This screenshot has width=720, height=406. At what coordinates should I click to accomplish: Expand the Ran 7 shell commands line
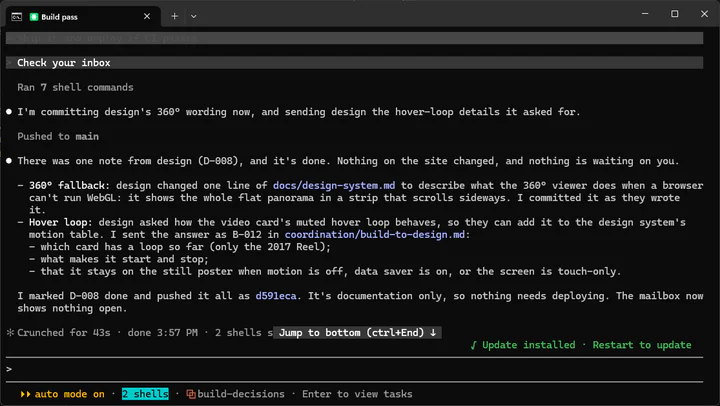click(x=75, y=87)
